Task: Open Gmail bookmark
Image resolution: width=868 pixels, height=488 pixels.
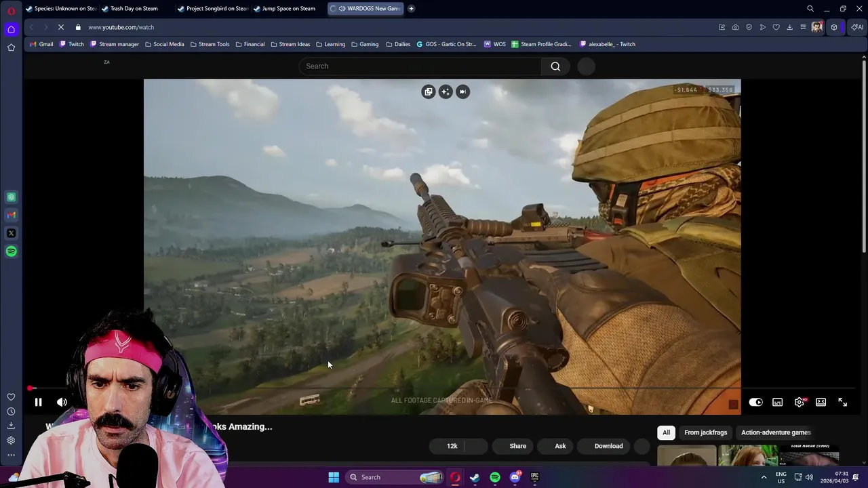Action: pyautogui.click(x=41, y=44)
